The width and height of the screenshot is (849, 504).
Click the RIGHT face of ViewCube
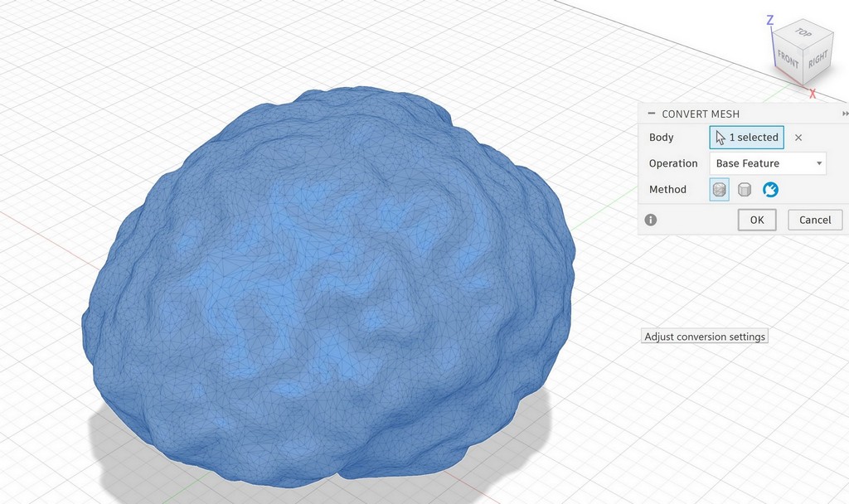pos(818,59)
